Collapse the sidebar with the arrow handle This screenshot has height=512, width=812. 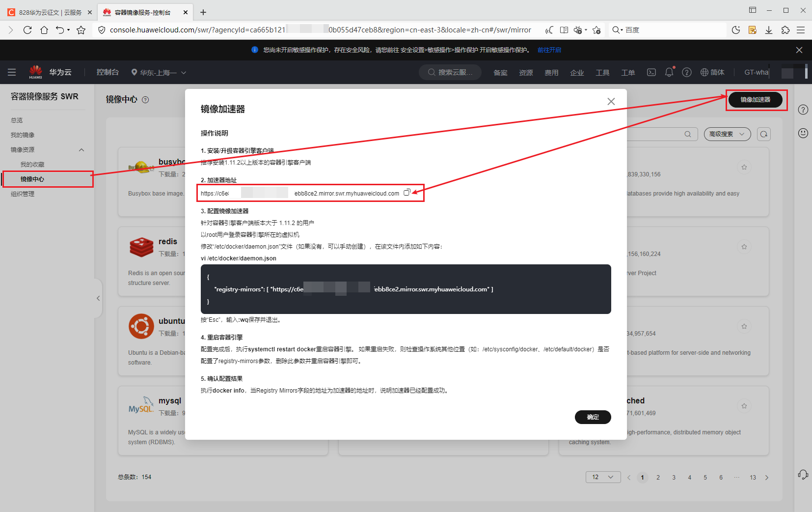98,298
